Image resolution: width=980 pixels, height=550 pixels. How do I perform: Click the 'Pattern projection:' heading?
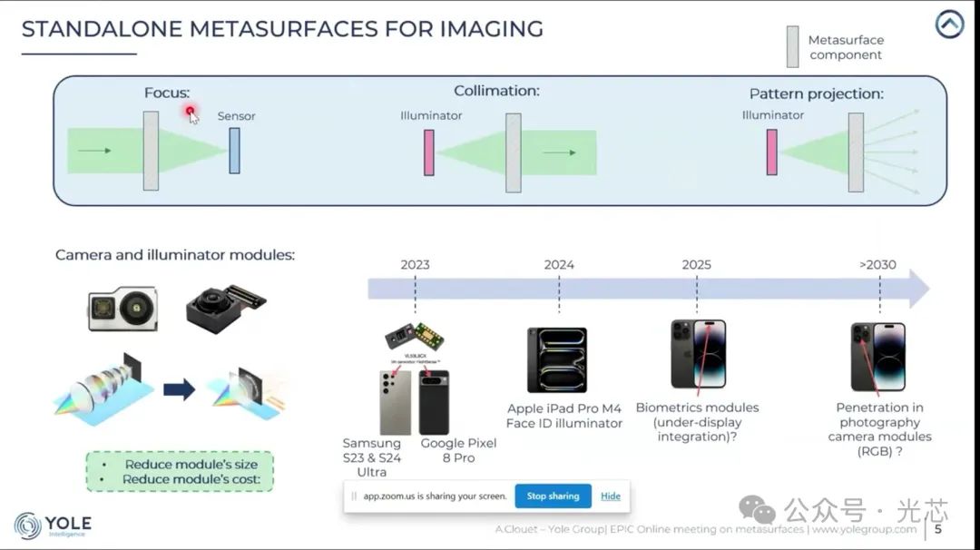tap(817, 93)
